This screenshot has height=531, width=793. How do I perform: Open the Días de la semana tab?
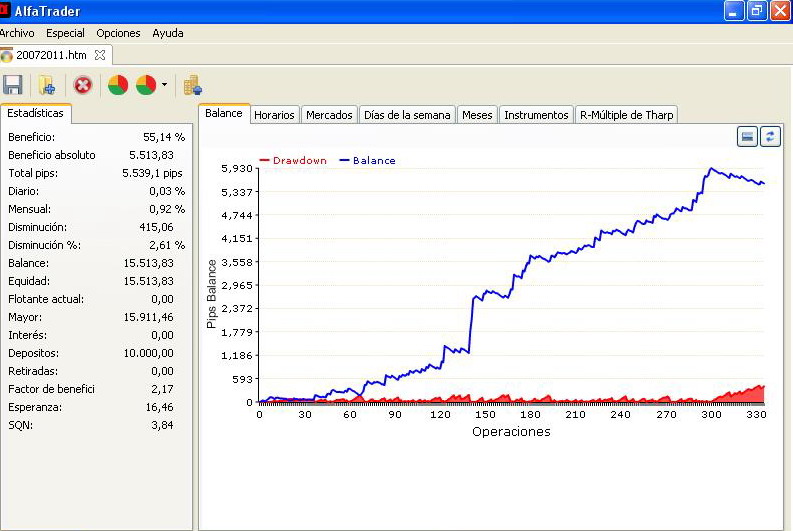click(x=407, y=115)
